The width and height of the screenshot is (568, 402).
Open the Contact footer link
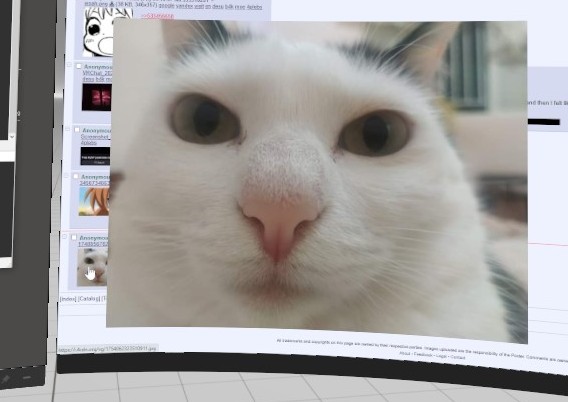coord(458,357)
